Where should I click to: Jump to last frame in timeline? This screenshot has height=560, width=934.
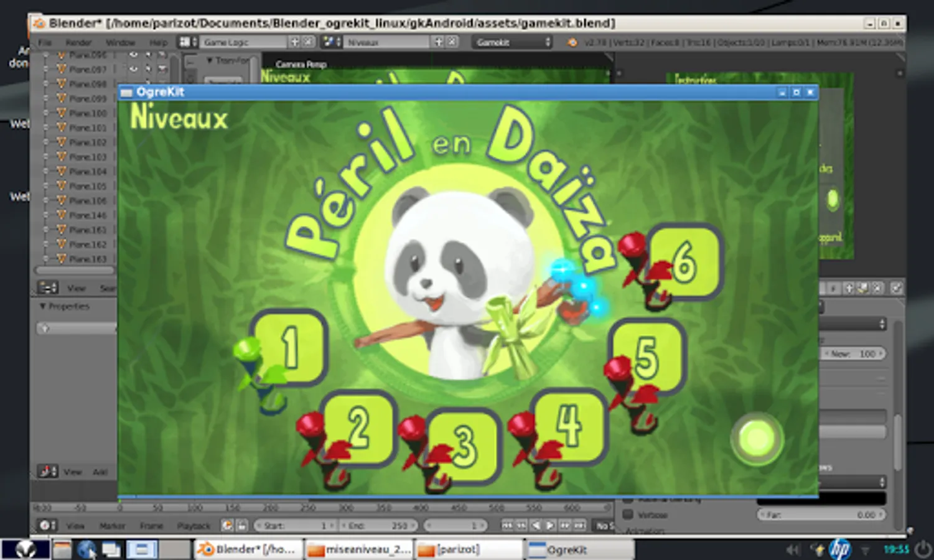[579, 526]
